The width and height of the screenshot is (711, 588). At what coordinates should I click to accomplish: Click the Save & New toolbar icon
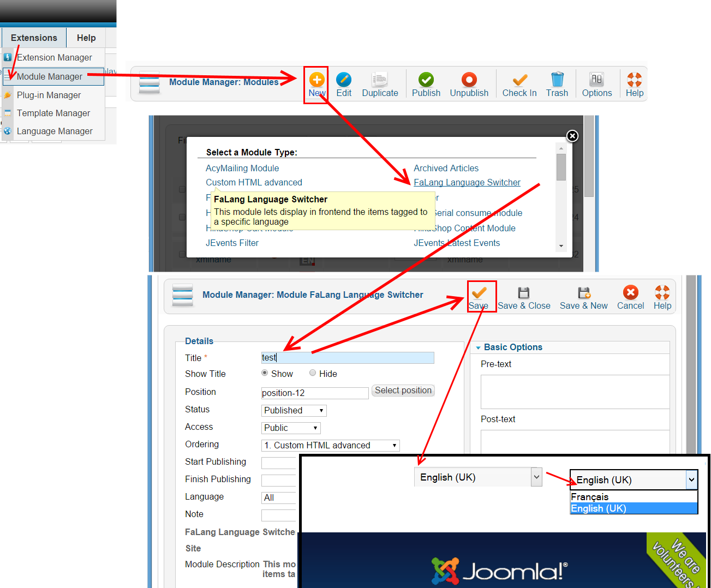[584, 292]
